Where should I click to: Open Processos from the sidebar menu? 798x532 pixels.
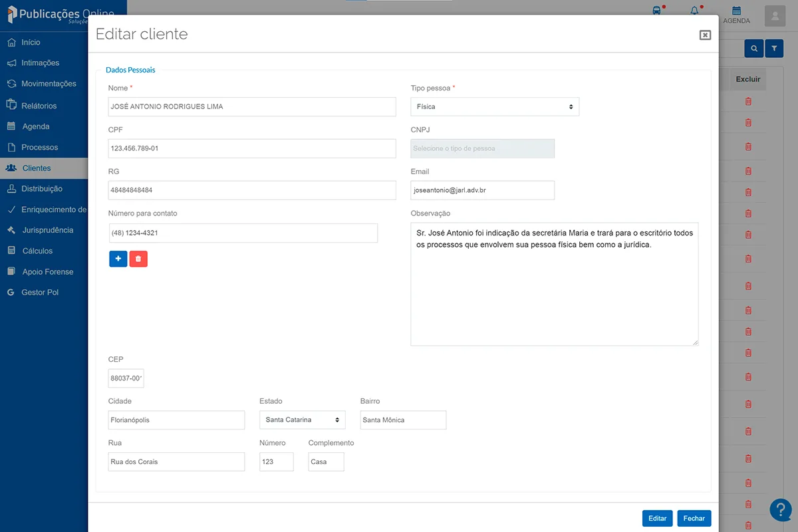tap(39, 147)
